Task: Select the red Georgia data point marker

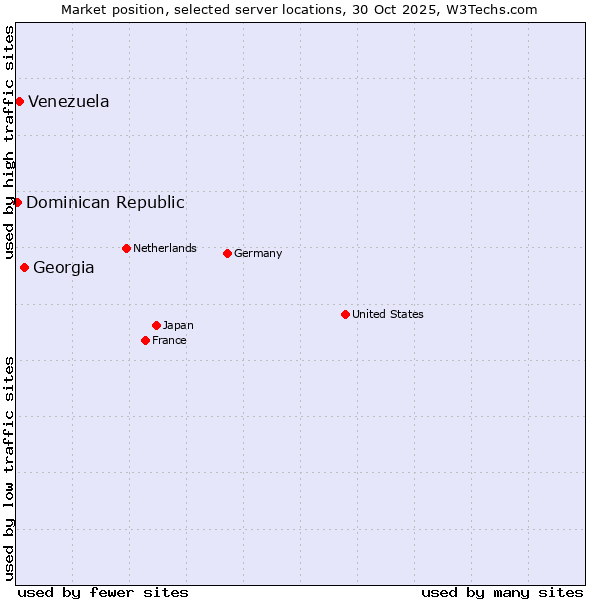Action: (24, 267)
